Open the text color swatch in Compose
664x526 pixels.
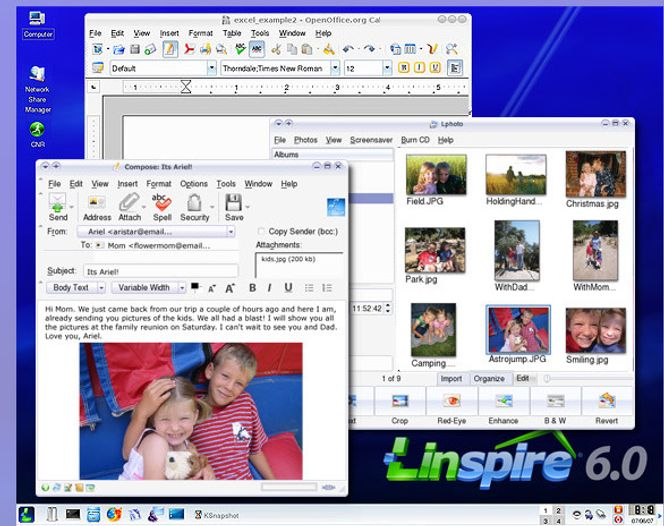(195, 287)
